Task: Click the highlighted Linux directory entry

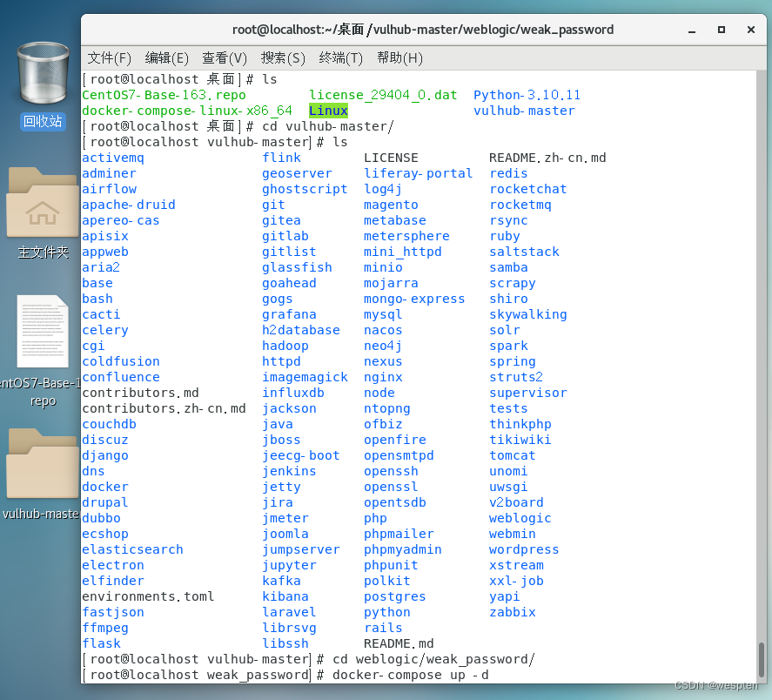Action: pos(328,111)
